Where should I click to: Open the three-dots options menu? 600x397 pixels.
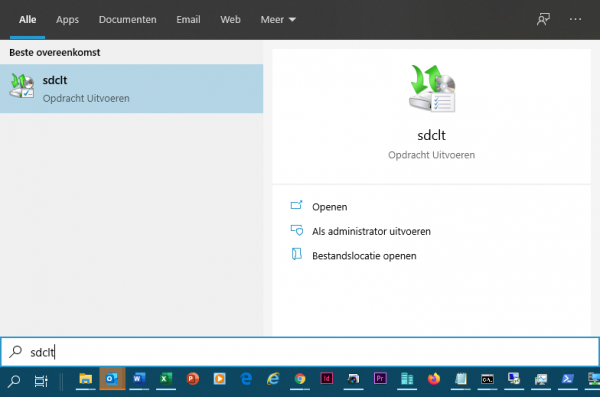(575, 19)
